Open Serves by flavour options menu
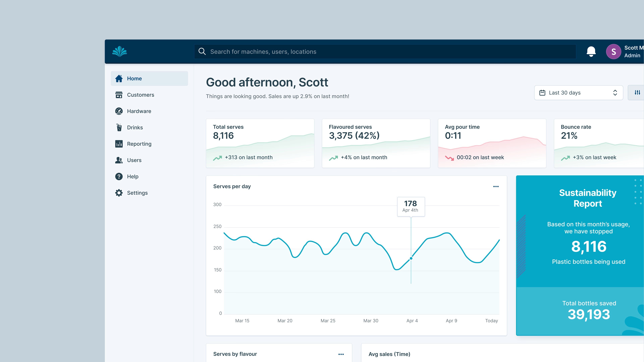 coord(341,354)
